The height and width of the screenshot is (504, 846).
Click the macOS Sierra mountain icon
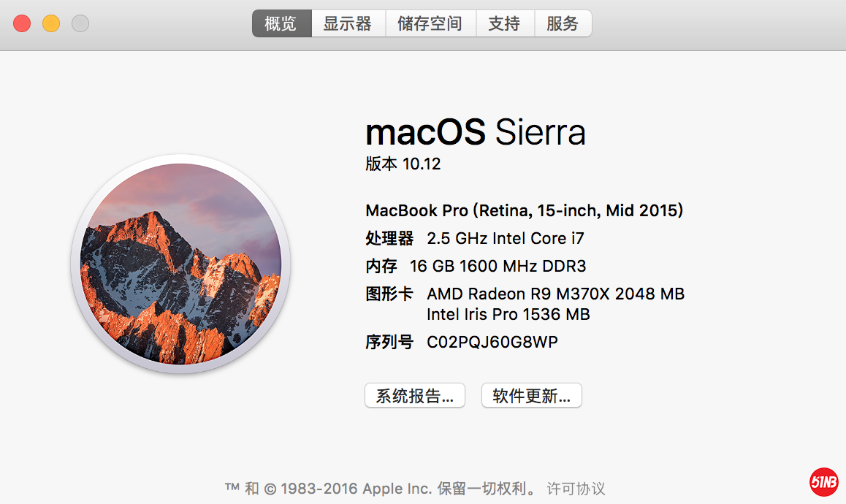180,264
